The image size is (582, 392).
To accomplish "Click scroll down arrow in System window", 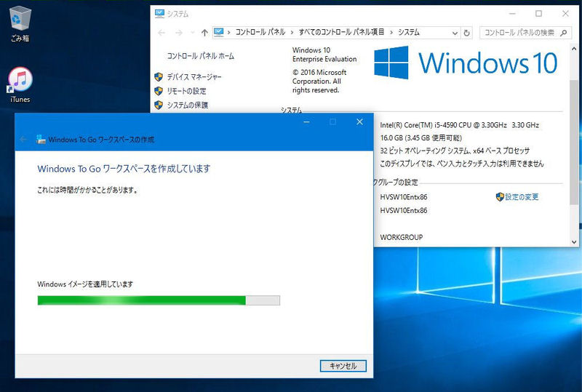I will 574,241.
